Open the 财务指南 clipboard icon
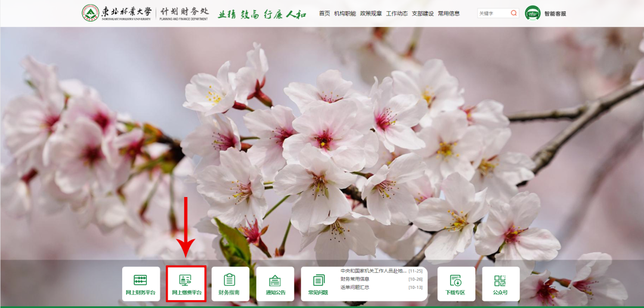The width and height of the screenshot is (644, 308). click(x=230, y=284)
